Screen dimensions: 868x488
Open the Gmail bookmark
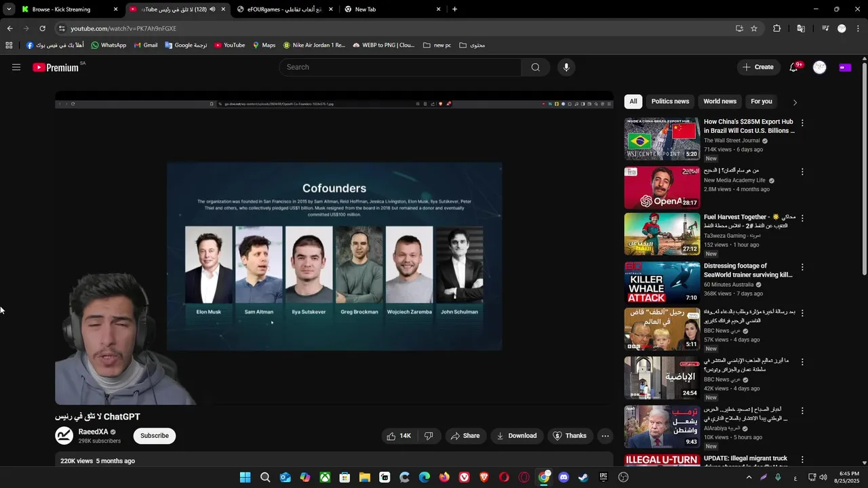tap(146, 45)
